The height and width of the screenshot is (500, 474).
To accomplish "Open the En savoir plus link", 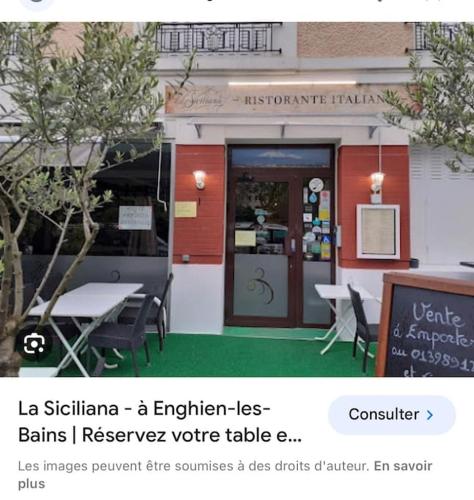I will click(x=225, y=475).
